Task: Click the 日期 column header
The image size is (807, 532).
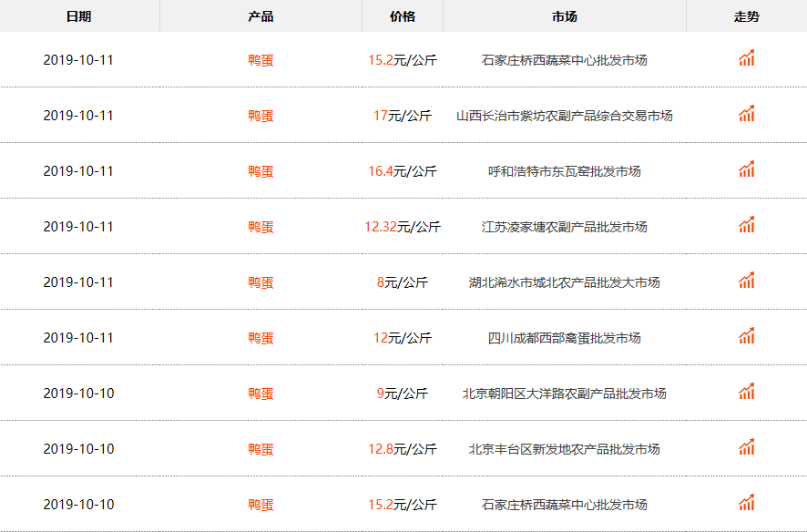Action: coord(78,16)
